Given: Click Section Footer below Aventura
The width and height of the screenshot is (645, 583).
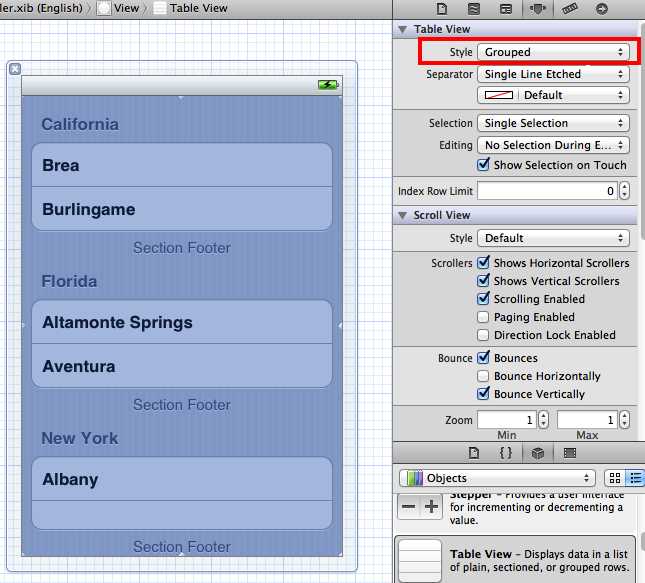Looking at the screenshot, I should [x=182, y=404].
